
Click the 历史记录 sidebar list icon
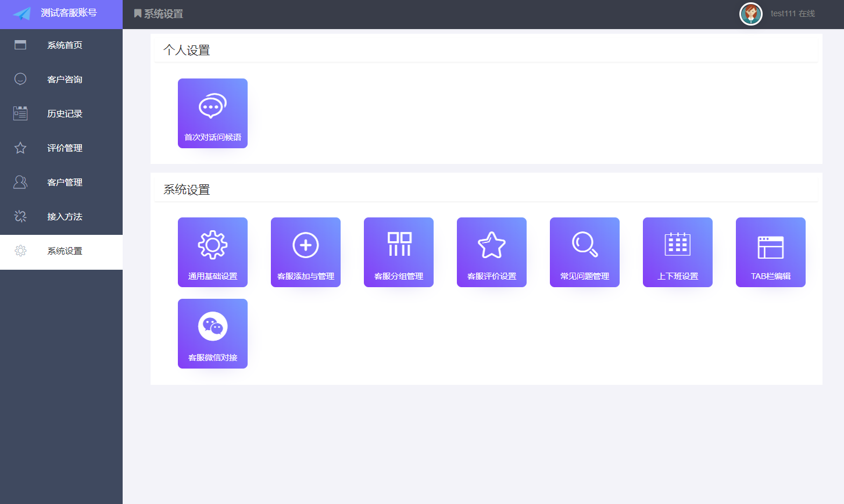20,113
